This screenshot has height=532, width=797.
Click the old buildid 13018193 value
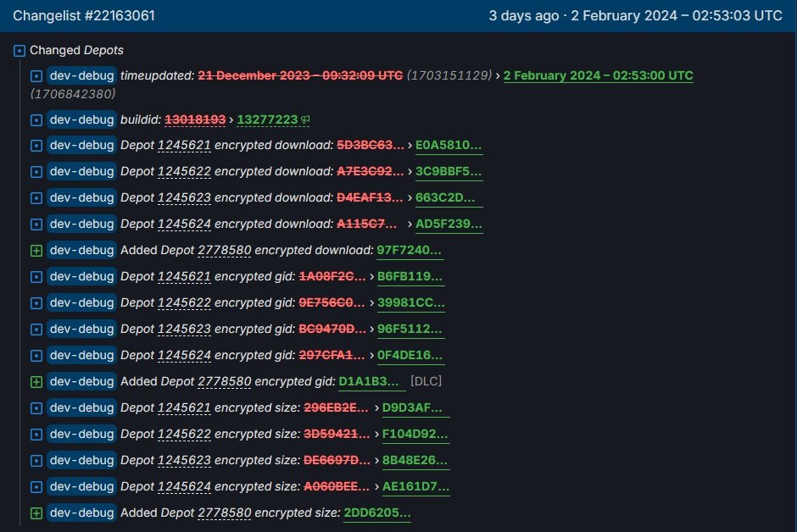194,120
